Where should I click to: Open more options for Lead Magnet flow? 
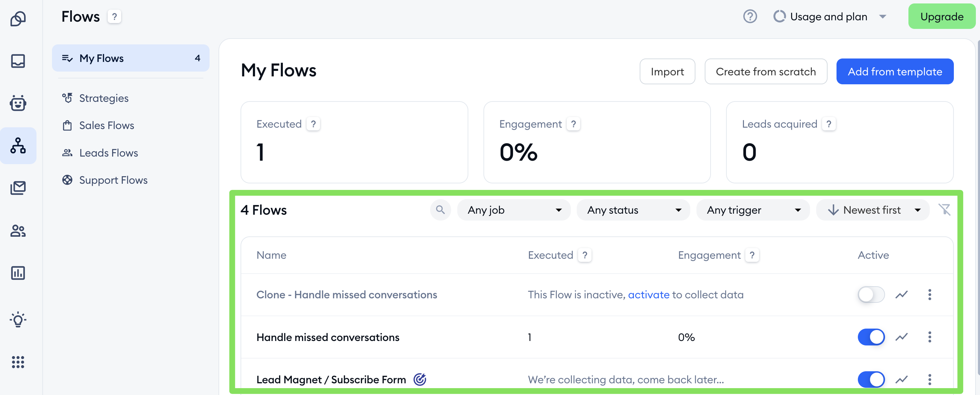point(929,380)
